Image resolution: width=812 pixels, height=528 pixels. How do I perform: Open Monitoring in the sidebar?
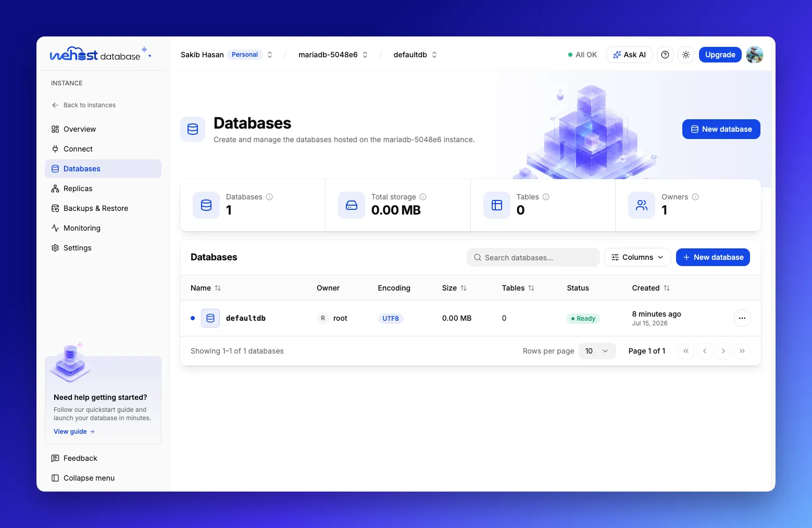103,228
